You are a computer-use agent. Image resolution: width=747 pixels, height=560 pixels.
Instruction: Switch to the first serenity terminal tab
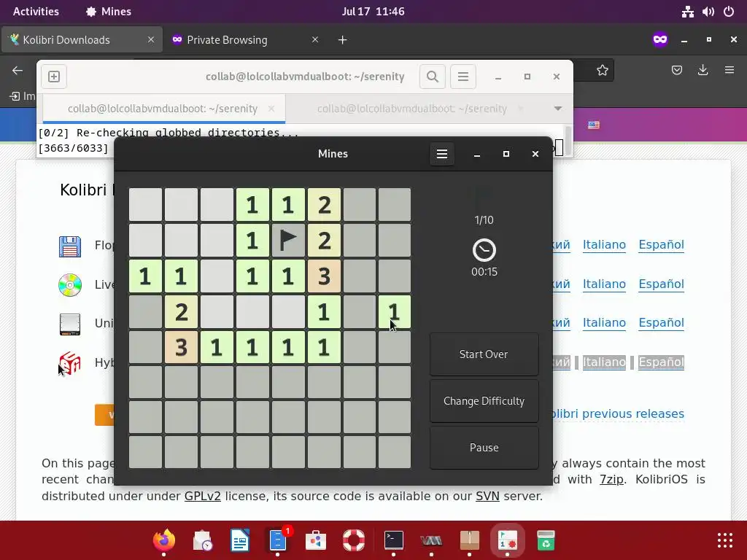(x=163, y=109)
